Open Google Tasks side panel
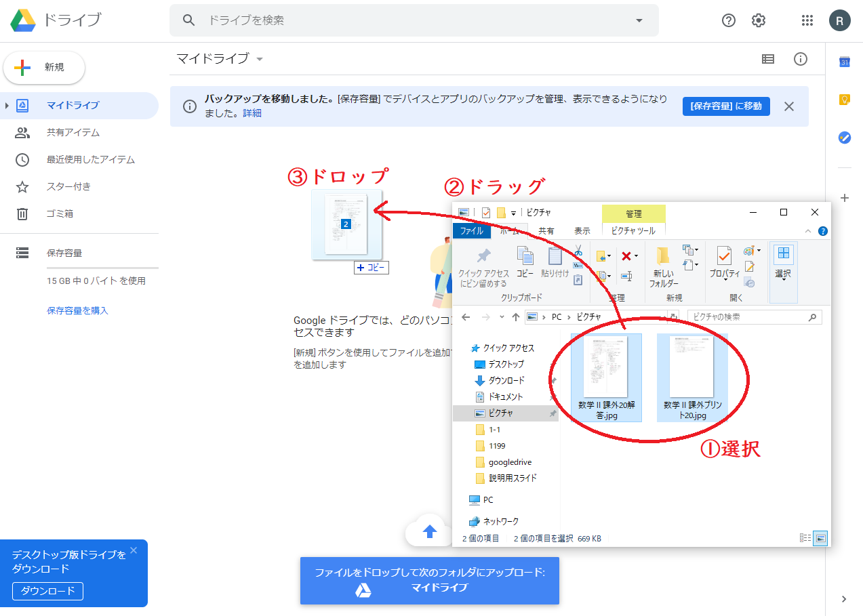The height and width of the screenshot is (616, 863). point(845,138)
